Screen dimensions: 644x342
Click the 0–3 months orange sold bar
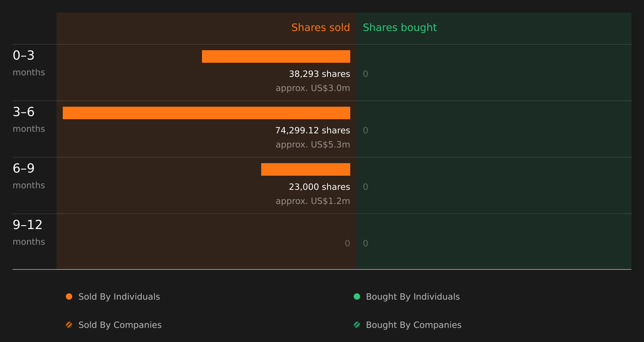pyautogui.click(x=276, y=56)
